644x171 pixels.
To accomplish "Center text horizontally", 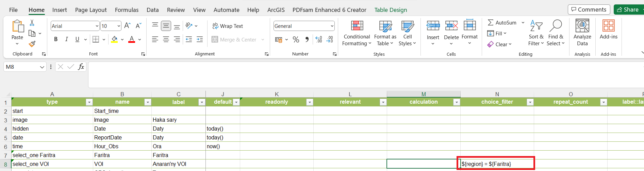I will (166, 39).
